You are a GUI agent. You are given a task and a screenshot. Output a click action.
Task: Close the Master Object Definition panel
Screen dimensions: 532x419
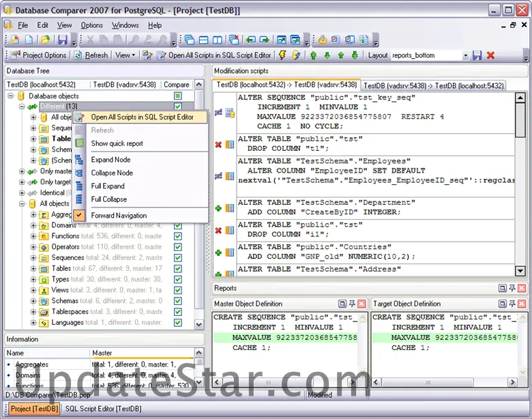[362, 304]
